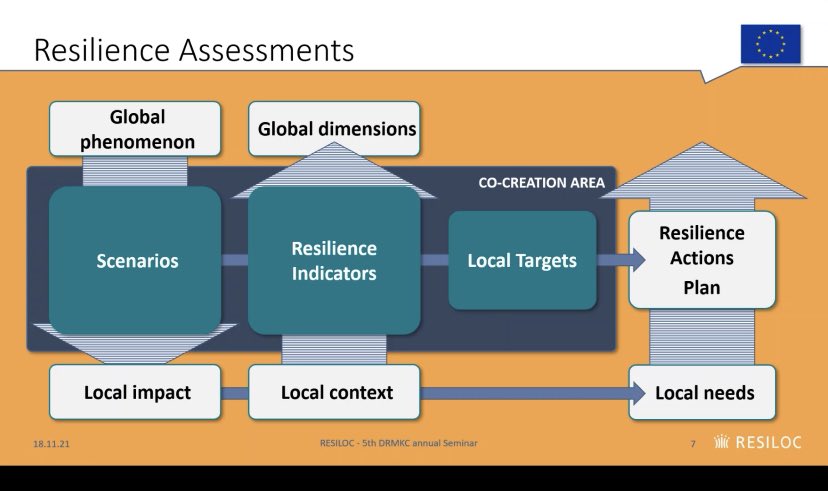Select the Local impact box
The width and height of the screenshot is (828, 491).
135,392
